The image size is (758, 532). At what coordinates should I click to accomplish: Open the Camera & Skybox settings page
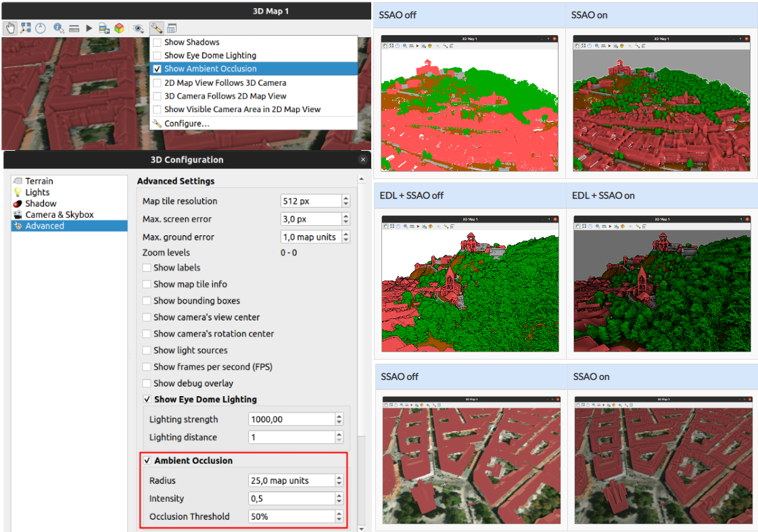pos(59,214)
